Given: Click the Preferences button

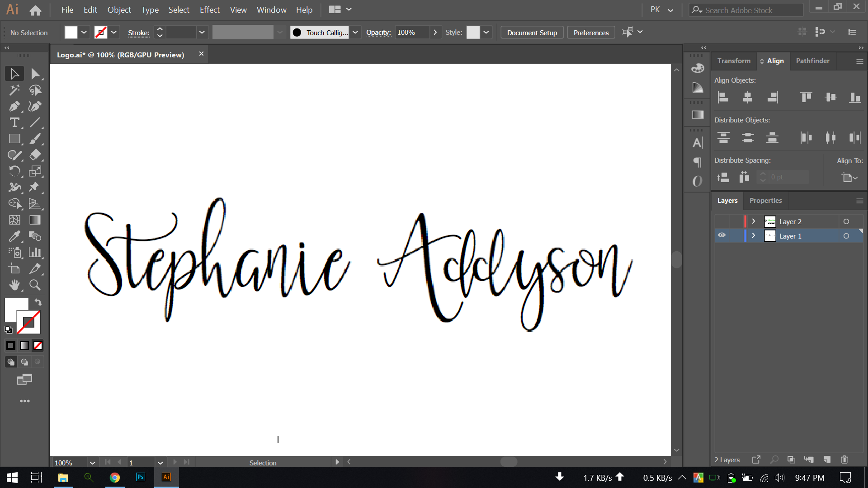Looking at the screenshot, I should [x=591, y=33].
